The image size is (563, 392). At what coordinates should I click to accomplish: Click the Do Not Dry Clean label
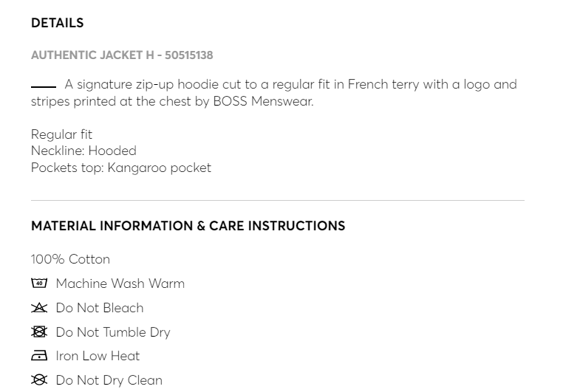pyautogui.click(x=109, y=380)
